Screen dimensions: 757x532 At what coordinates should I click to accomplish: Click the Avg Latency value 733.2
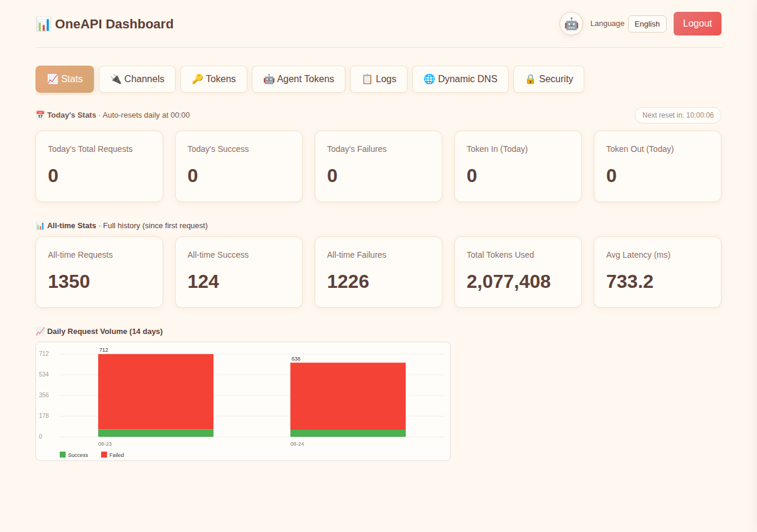[x=630, y=281]
